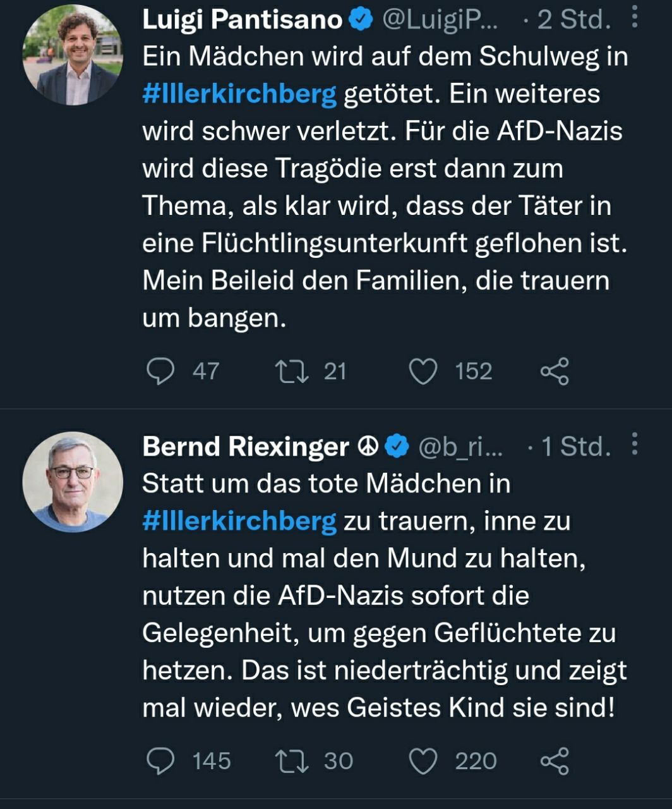Reply to Bernd Riexinger's tweet

point(160,761)
